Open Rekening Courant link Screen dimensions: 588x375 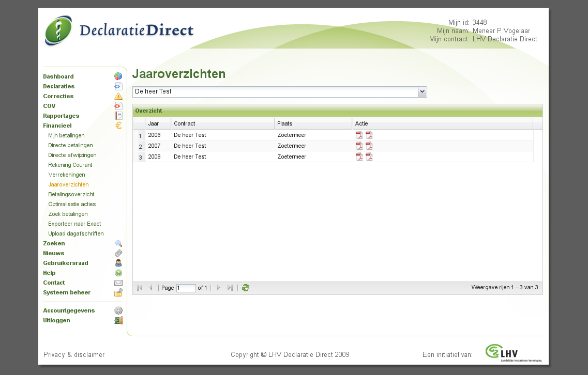(x=70, y=165)
